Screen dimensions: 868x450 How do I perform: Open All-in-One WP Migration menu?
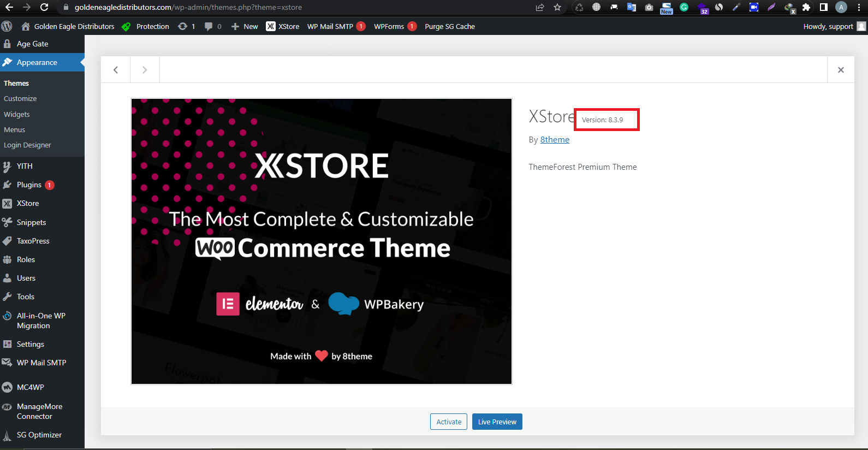pyautogui.click(x=42, y=321)
